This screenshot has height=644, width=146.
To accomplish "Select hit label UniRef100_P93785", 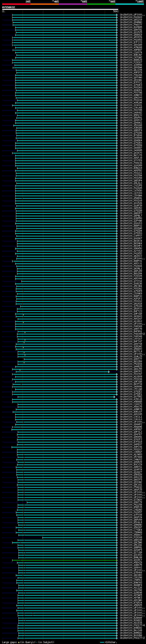I will [131, 110].
